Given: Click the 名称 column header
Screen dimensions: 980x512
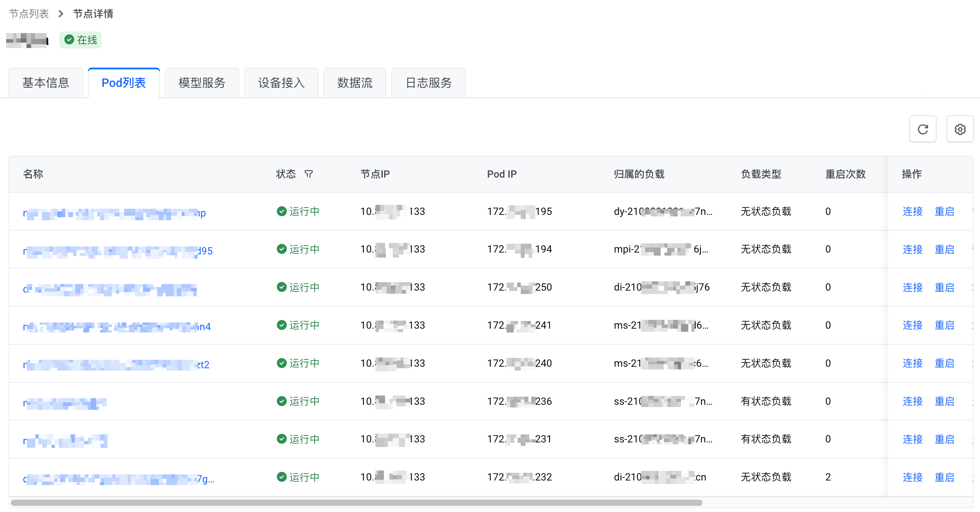Looking at the screenshot, I should [x=33, y=174].
